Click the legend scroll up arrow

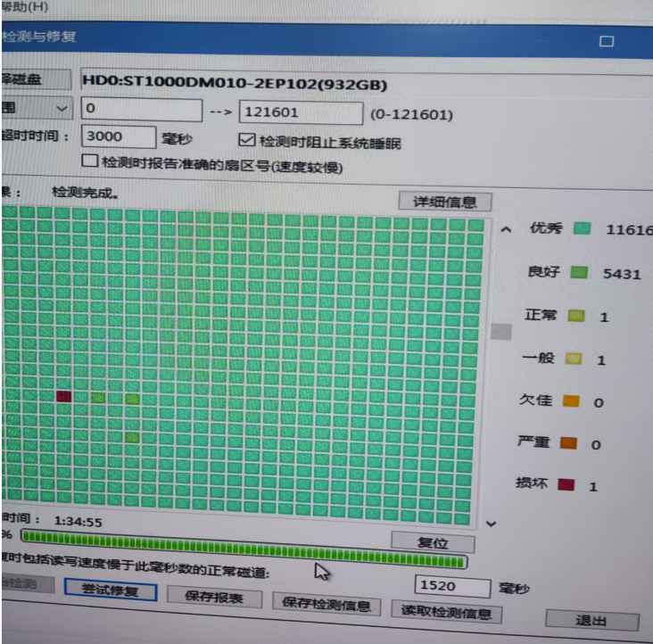506,229
